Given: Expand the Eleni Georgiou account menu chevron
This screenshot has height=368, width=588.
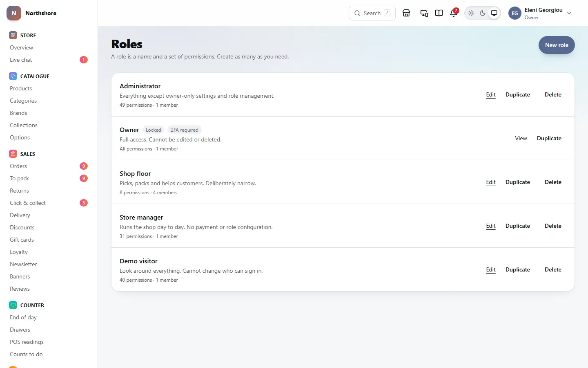Looking at the screenshot, I should [569, 13].
